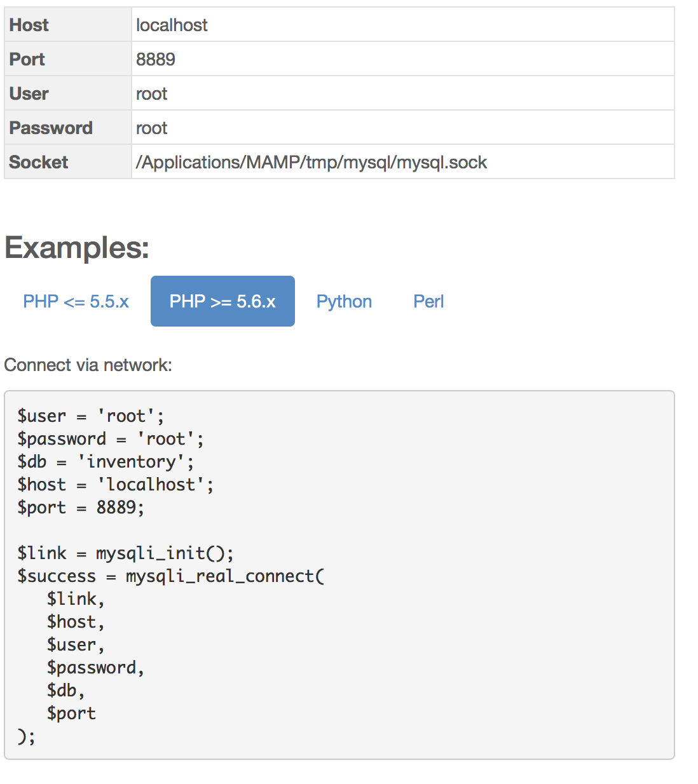This screenshot has height=784, width=698.
Task: Click the $db = 'inventory' code line
Action: (106, 462)
